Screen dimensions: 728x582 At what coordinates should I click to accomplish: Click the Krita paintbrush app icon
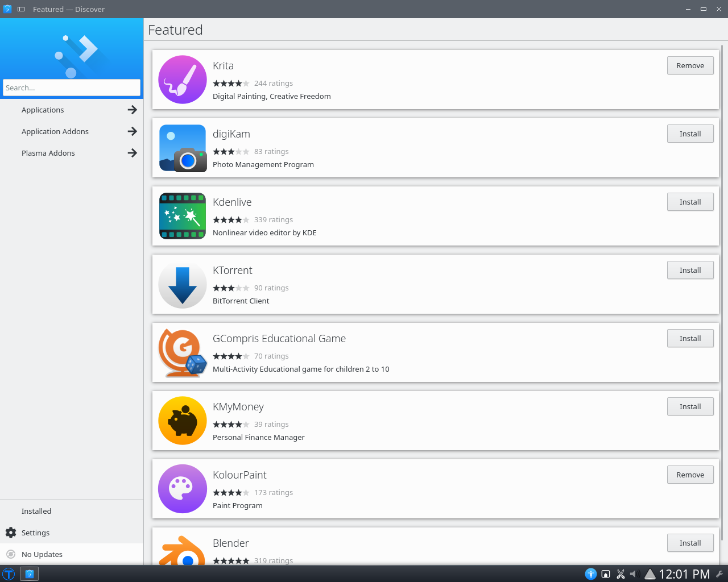(x=183, y=80)
